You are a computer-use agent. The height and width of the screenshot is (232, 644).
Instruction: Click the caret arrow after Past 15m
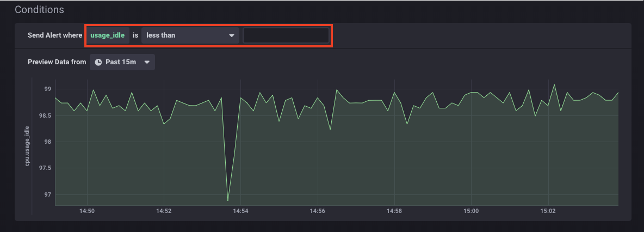pyautogui.click(x=147, y=62)
